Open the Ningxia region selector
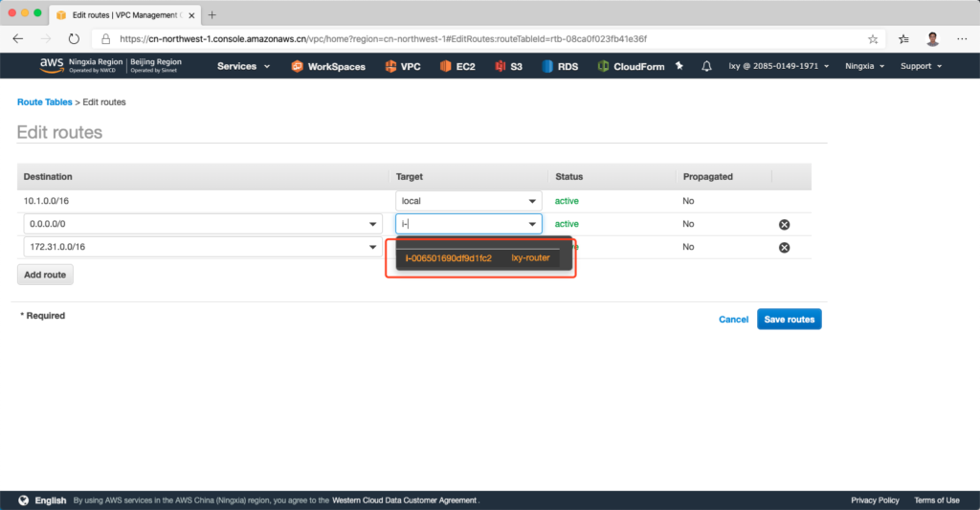Screen dimensions: 980x510 point(864,66)
